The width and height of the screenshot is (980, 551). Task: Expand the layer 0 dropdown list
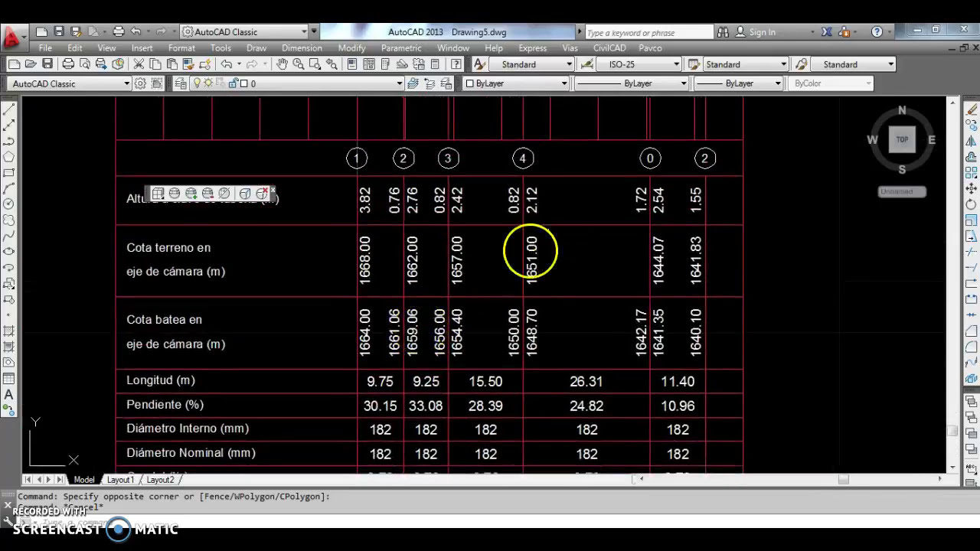[399, 83]
